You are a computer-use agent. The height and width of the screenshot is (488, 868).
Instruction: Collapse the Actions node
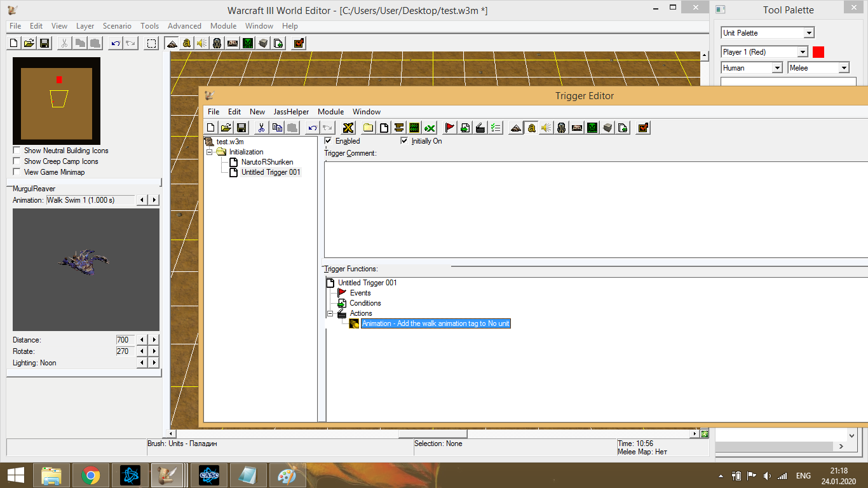tap(330, 313)
